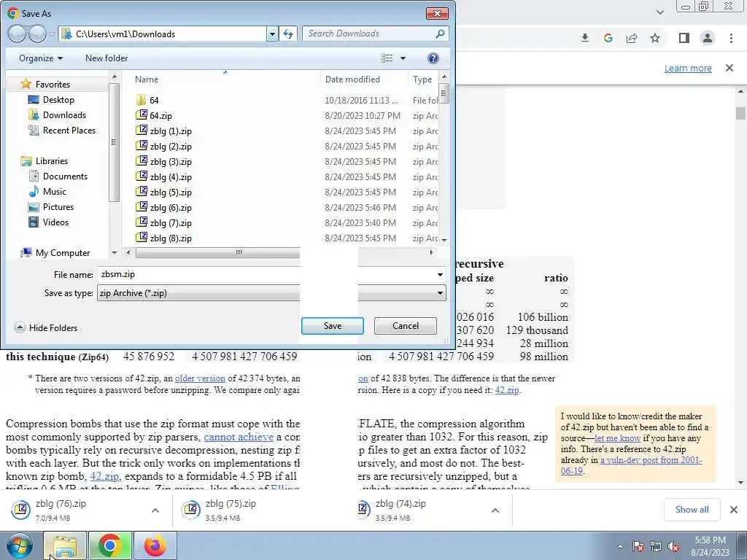Screen dimensions: 747x560
Task: Open the 'older version' link in footnote
Action: tap(200, 378)
